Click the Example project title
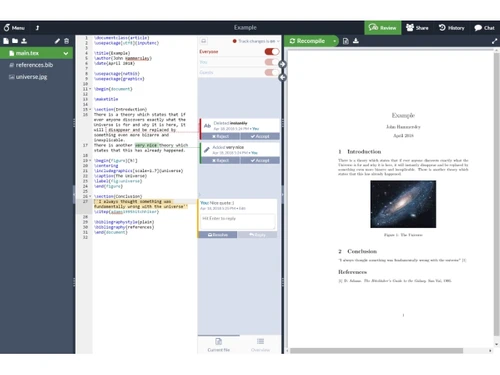 tap(245, 28)
